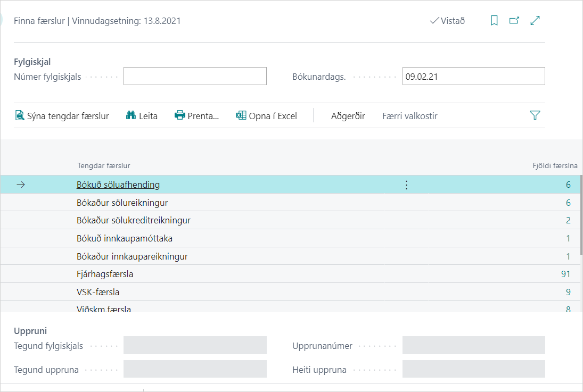Click the Bókunardags. date field

473,76
